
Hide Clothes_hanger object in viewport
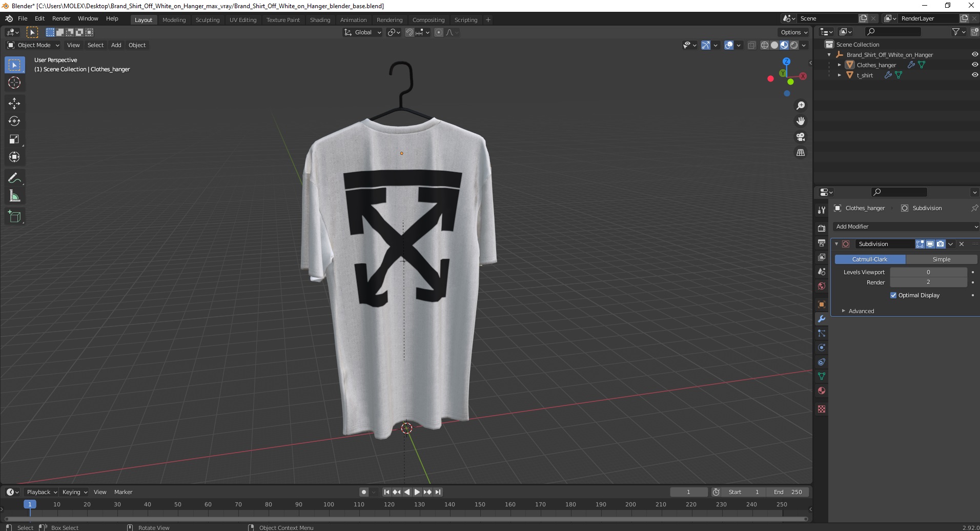[x=974, y=65]
